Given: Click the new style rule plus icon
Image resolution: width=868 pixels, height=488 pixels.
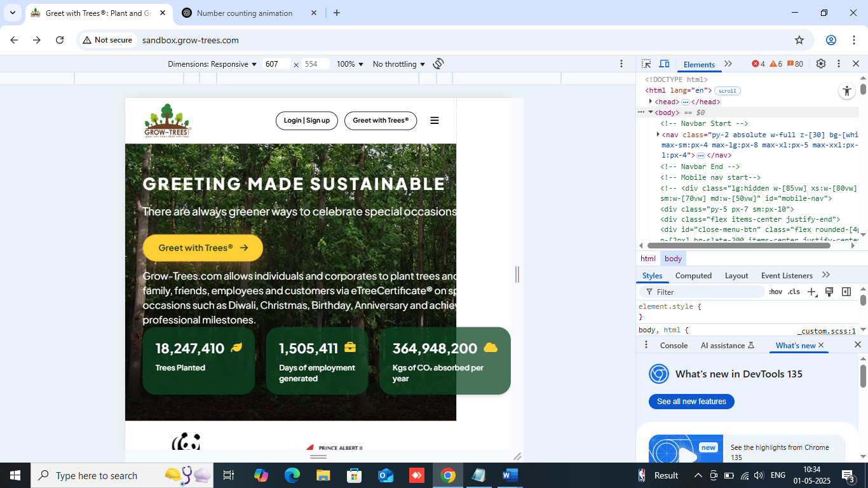Looking at the screenshot, I should [x=811, y=292].
